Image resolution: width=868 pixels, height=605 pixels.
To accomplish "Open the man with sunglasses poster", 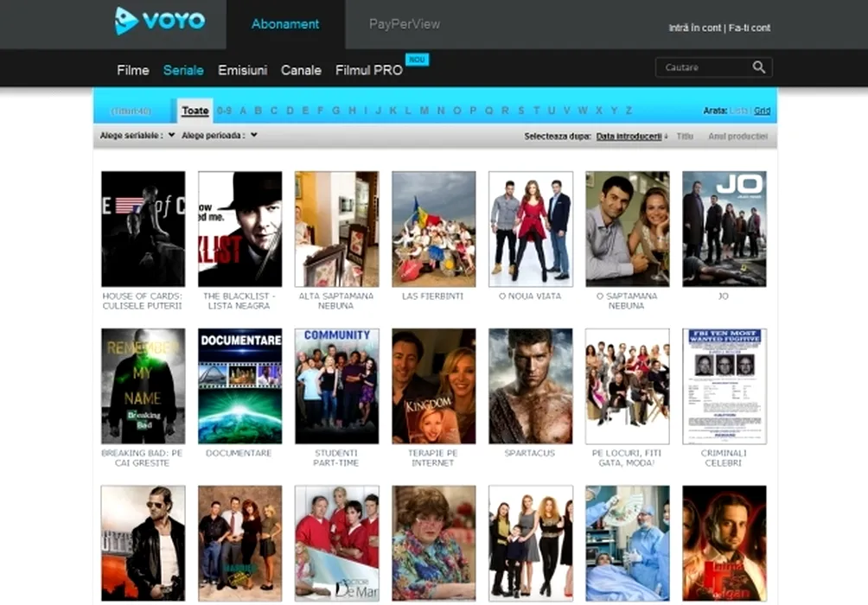I will click(143, 543).
